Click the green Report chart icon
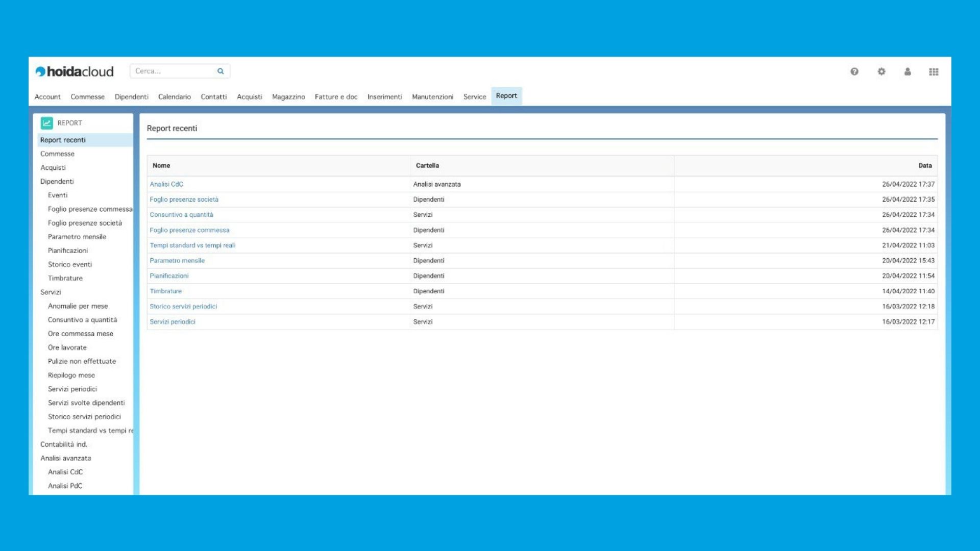 tap(47, 123)
